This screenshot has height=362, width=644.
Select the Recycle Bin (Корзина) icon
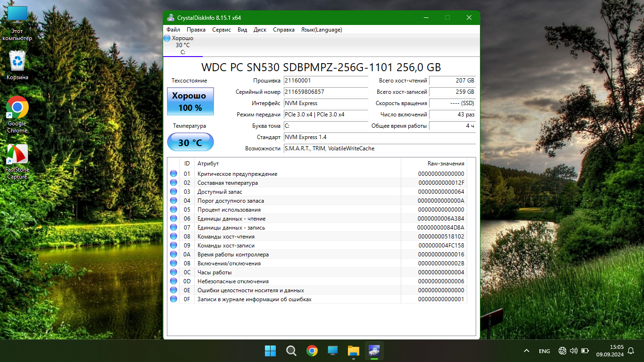coord(17,66)
